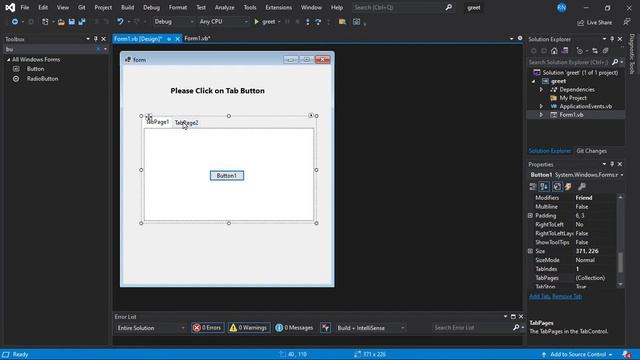Open the Any CPU platform dropdown

click(x=223, y=22)
